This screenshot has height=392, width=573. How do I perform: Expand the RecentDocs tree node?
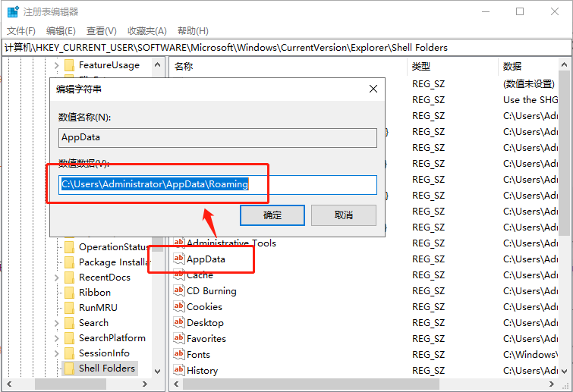click(57, 278)
